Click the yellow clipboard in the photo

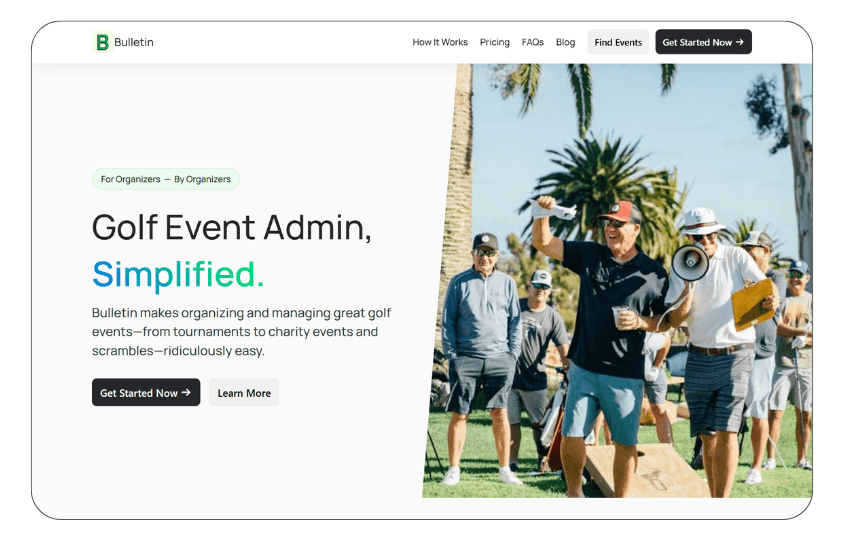753,304
